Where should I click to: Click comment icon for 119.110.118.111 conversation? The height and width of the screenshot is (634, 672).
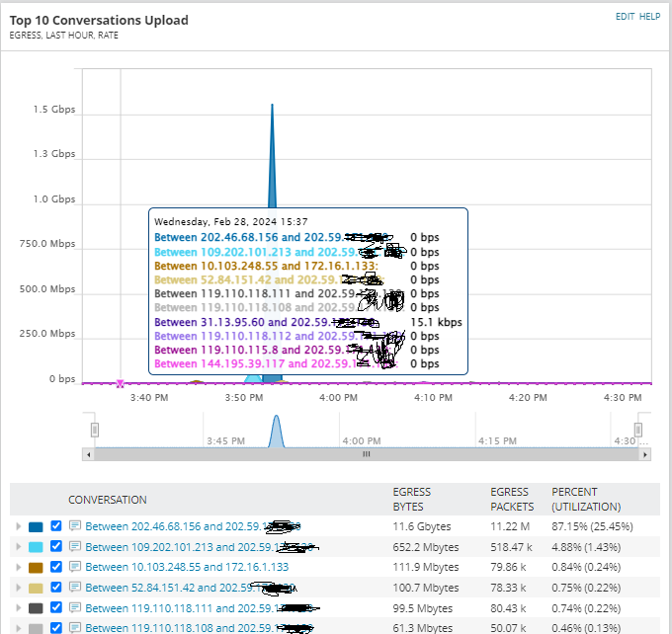coord(75,607)
